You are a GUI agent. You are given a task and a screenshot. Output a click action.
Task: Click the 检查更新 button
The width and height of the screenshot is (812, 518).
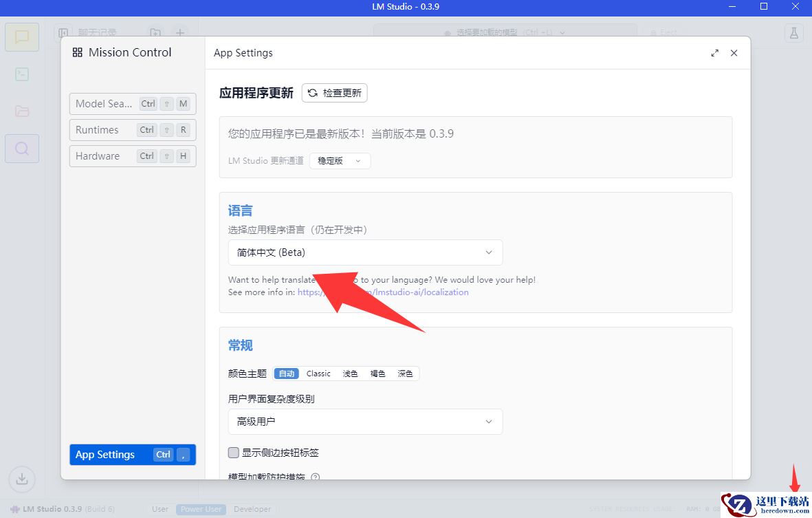click(x=335, y=93)
